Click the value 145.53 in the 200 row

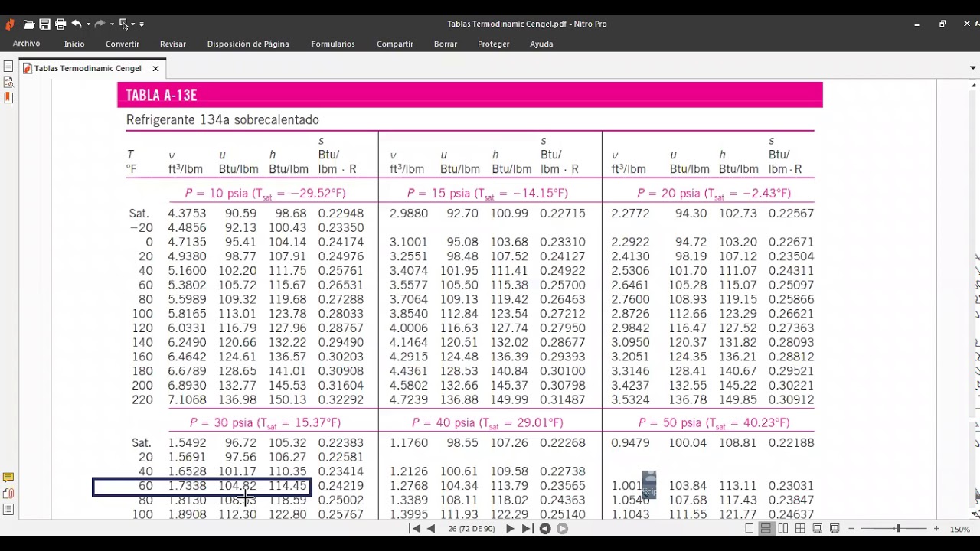pyautogui.click(x=288, y=386)
